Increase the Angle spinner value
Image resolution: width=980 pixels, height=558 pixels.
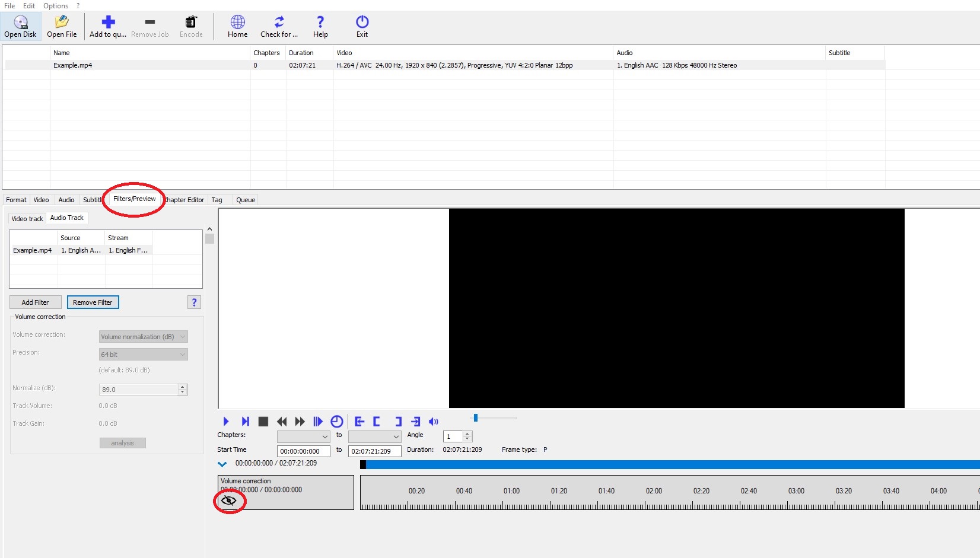coord(467,434)
